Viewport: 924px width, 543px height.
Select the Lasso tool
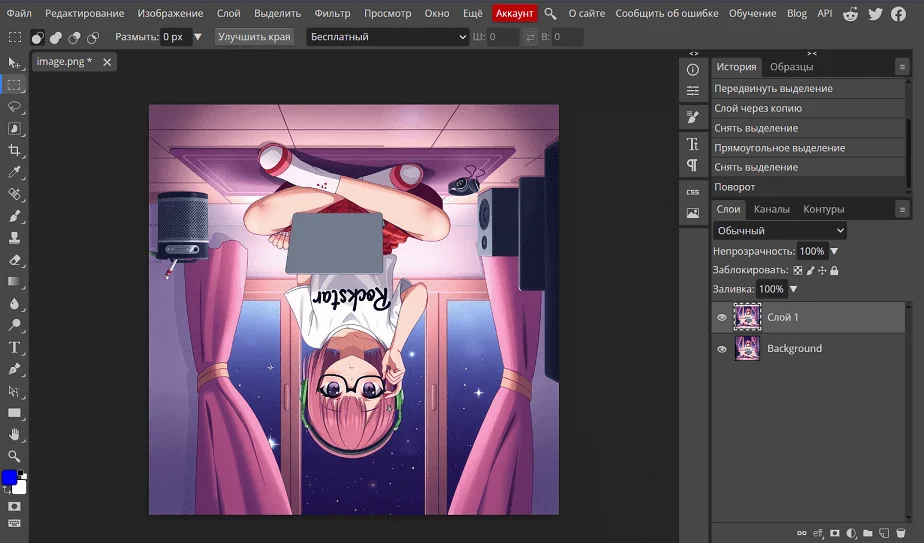pyautogui.click(x=14, y=106)
